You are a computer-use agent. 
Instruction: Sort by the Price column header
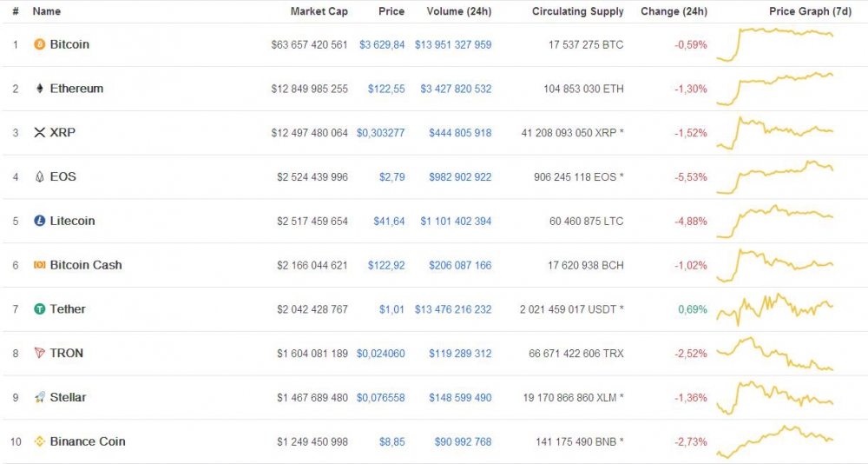(x=391, y=11)
